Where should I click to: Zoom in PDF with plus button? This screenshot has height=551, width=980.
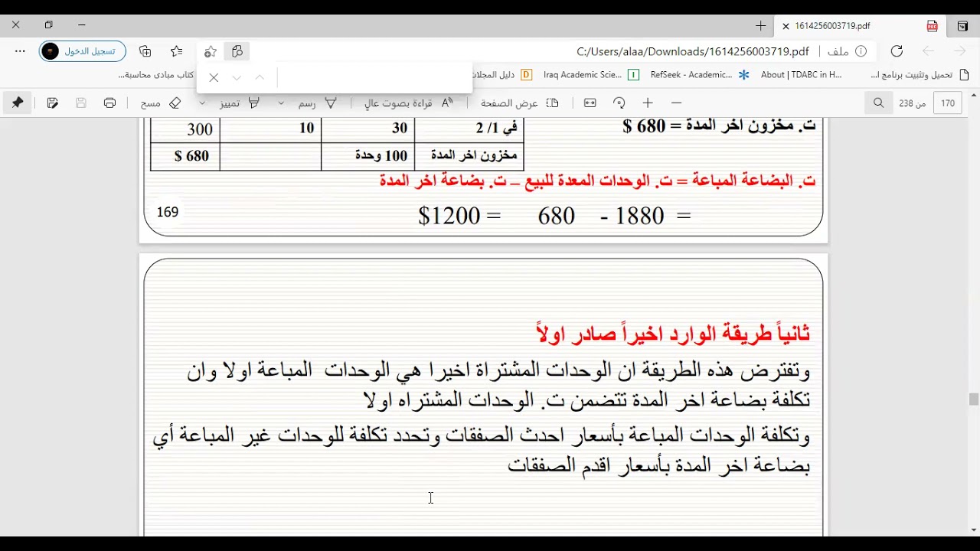pyautogui.click(x=648, y=103)
